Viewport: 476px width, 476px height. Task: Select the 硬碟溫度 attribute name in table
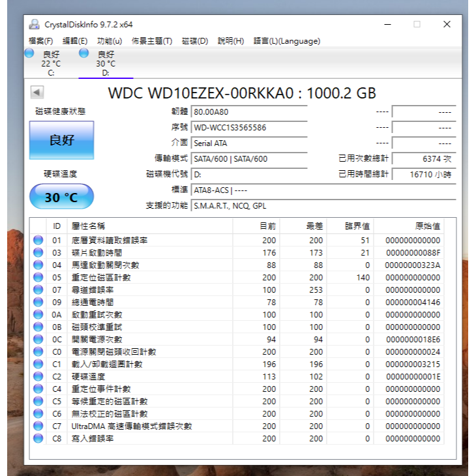click(x=88, y=377)
